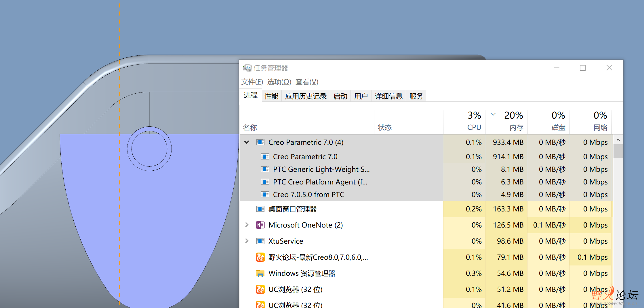This screenshot has width=644, height=308.
Task: Click the 0.1 Mbps network value
Action: point(592,257)
